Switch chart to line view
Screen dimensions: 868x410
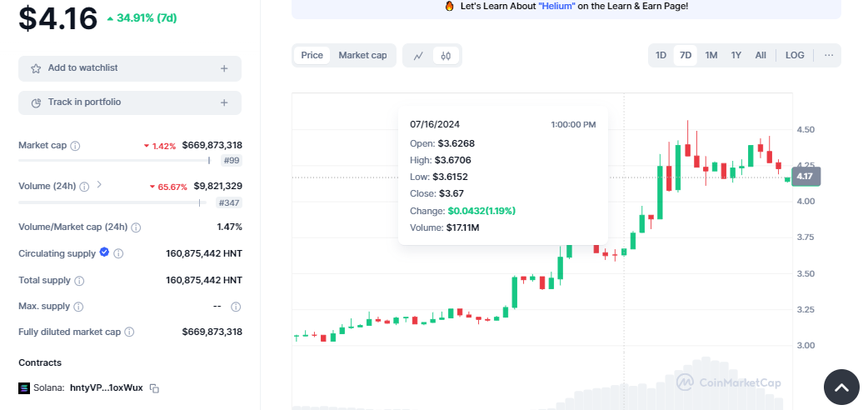[418, 55]
